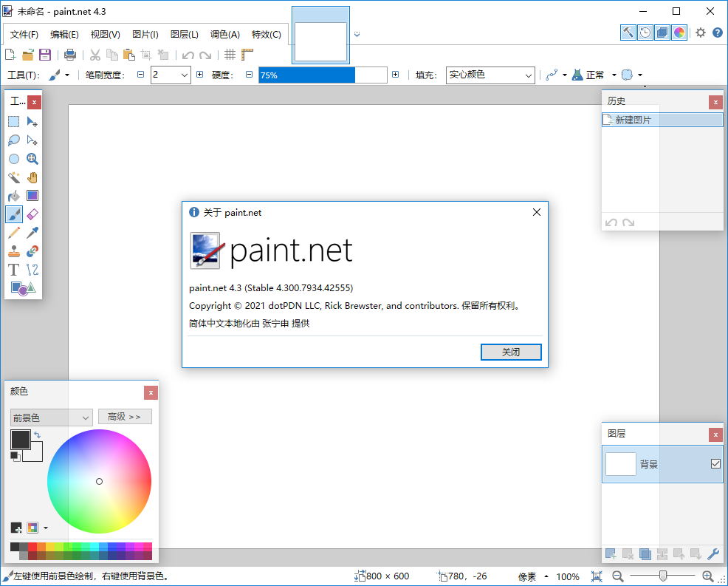This screenshot has height=586, width=728.
Task: Open brush width dropdown
Action: click(185, 75)
